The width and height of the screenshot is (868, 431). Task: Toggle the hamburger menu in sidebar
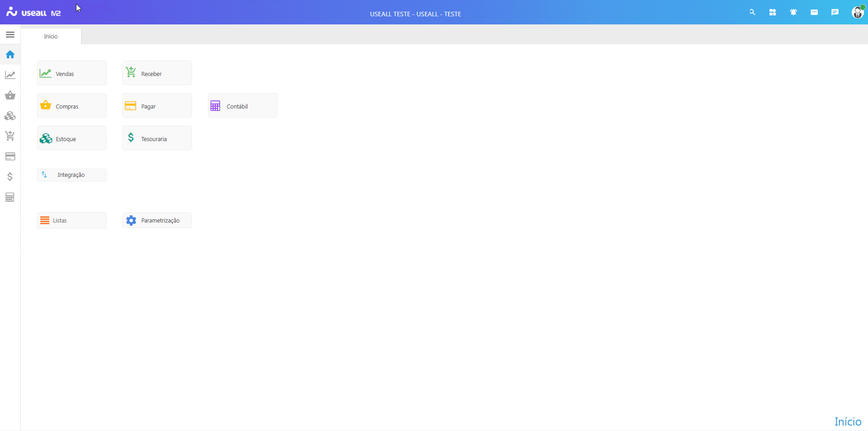[x=10, y=35]
